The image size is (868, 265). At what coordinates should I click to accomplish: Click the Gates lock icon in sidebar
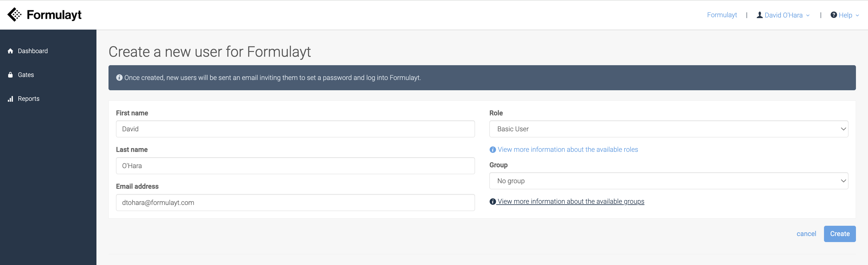click(11, 75)
